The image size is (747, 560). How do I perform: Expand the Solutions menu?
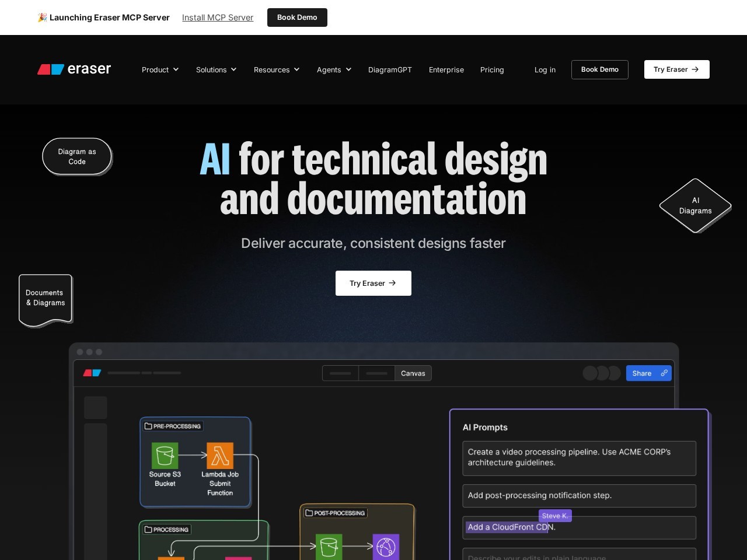216,69
